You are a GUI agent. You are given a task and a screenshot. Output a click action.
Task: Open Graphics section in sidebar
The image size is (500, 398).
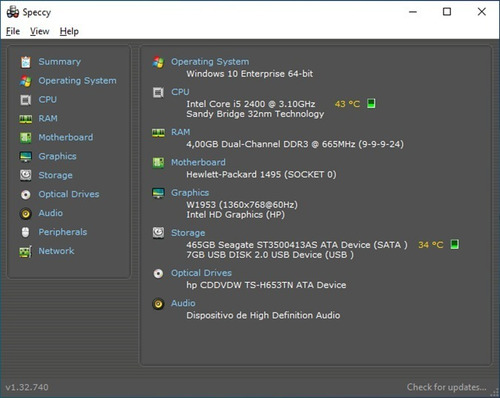click(x=57, y=156)
